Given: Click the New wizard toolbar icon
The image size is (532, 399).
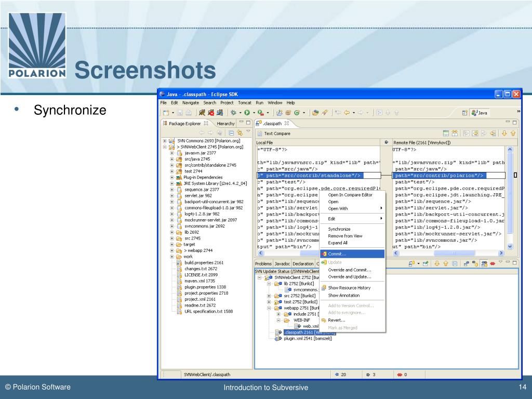Looking at the screenshot, I should click(x=166, y=113).
